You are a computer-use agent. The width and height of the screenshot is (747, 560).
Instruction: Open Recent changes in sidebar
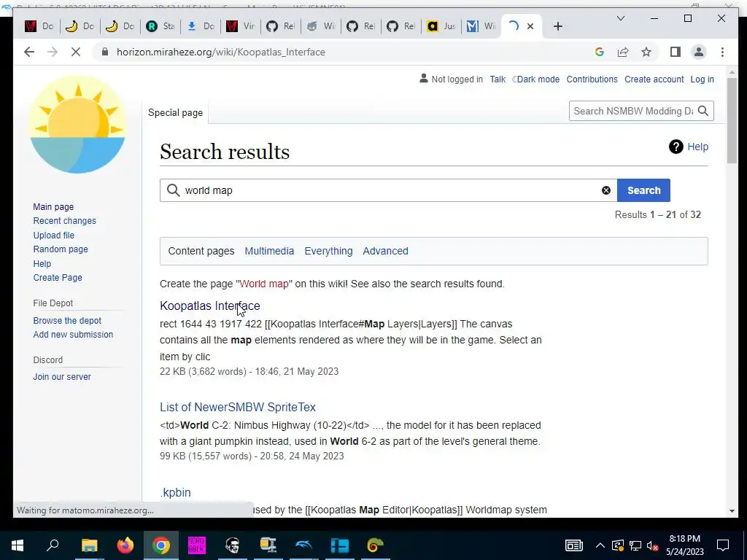tap(64, 220)
